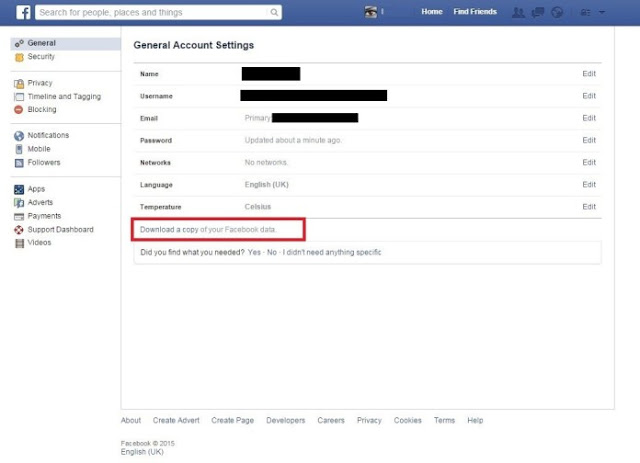640x463 pixels.
Task: Open Help footer link
Action: point(475,420)
